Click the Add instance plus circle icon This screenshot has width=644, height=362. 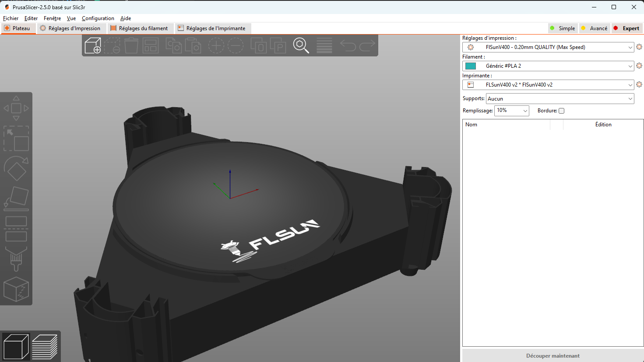(216, 45)
